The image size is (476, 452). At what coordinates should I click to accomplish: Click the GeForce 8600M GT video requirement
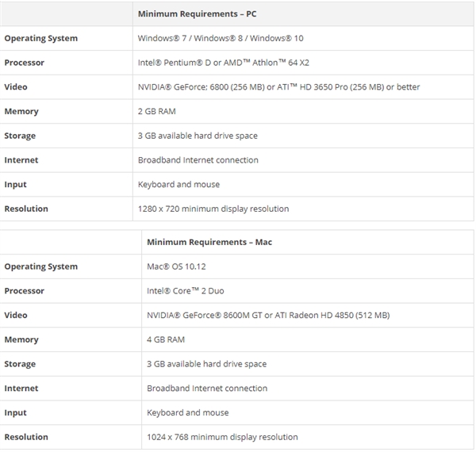click(x=268, y=316)
